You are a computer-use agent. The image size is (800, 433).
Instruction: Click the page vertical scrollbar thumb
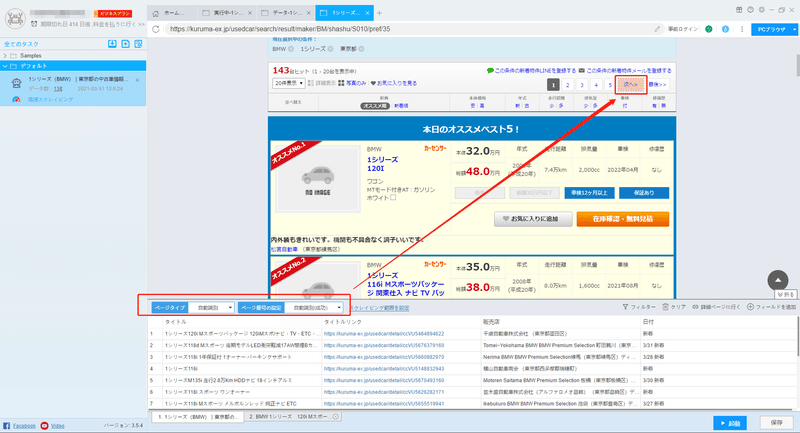pos(796,65)
